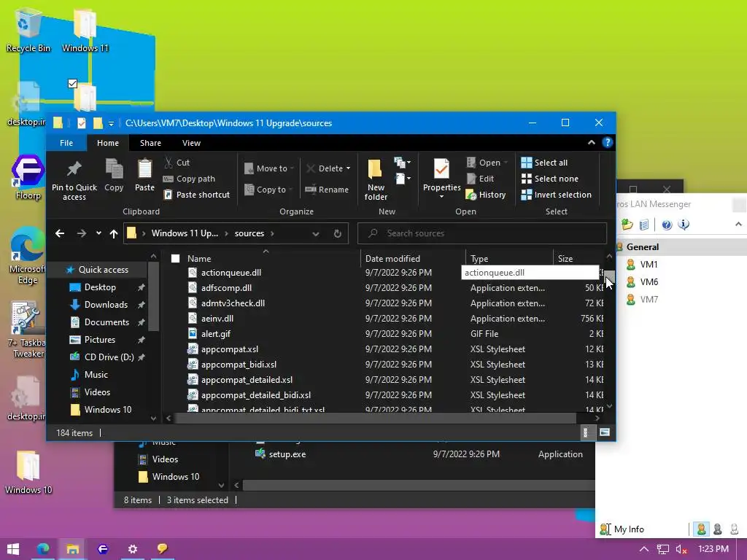Refresh the sources folder view

[x=337, y=233]
